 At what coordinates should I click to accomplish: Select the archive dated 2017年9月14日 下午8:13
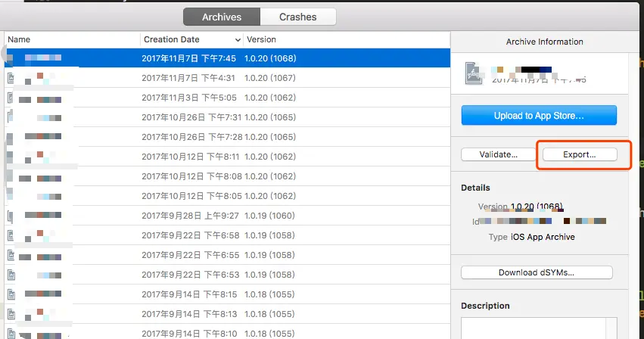[227, 314]
